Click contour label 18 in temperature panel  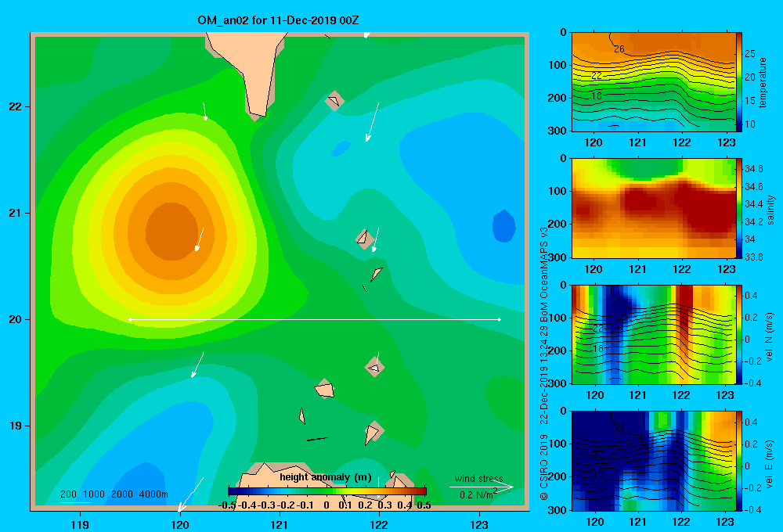click(597, 95)
